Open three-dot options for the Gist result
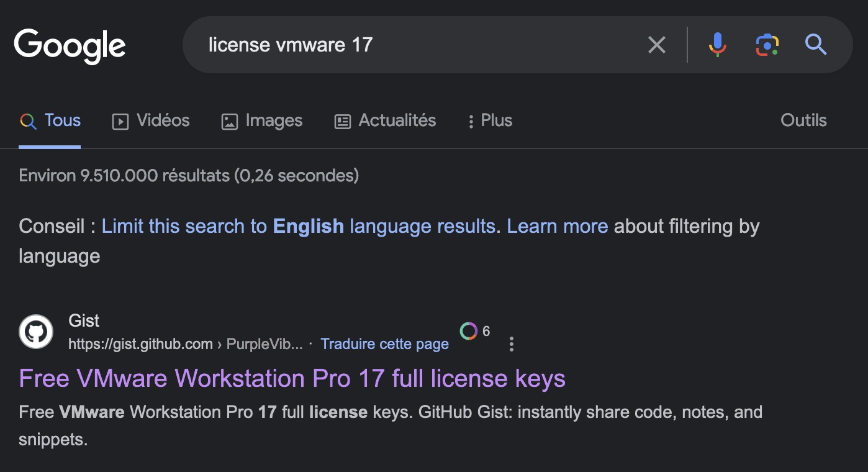Screen dimensions: 868x472 pyautogui.click(x=511, y=344)
